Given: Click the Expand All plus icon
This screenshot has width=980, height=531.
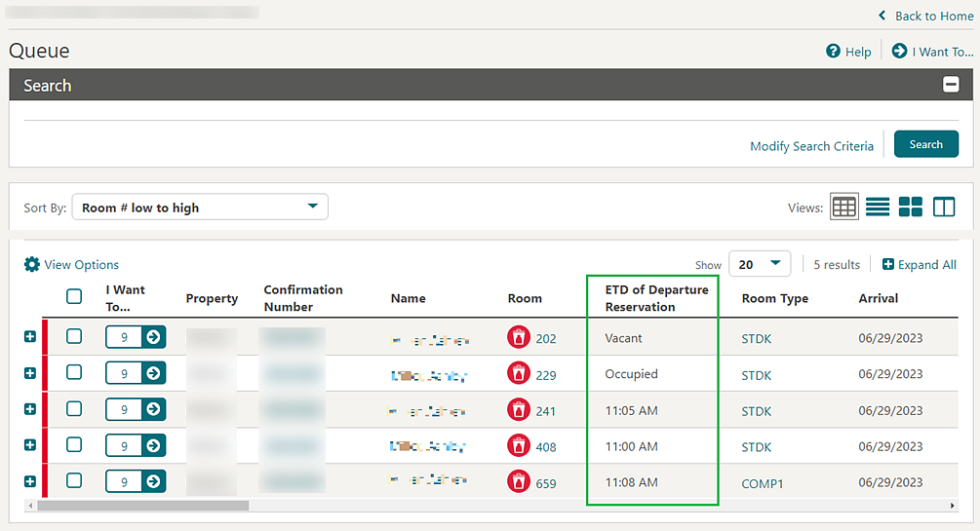Looking at the screenshot, I should (x=887, y=264).
